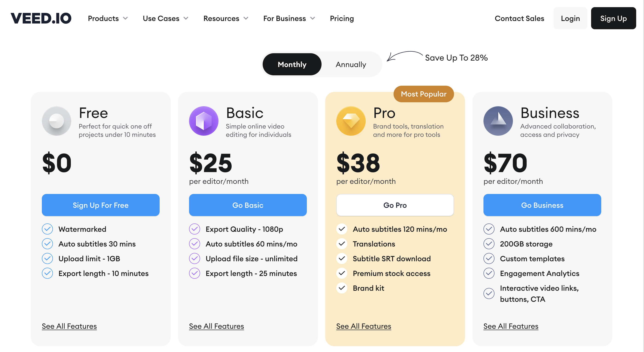
Task: Click the VEED.IO logo
Action: click(41, 18)
